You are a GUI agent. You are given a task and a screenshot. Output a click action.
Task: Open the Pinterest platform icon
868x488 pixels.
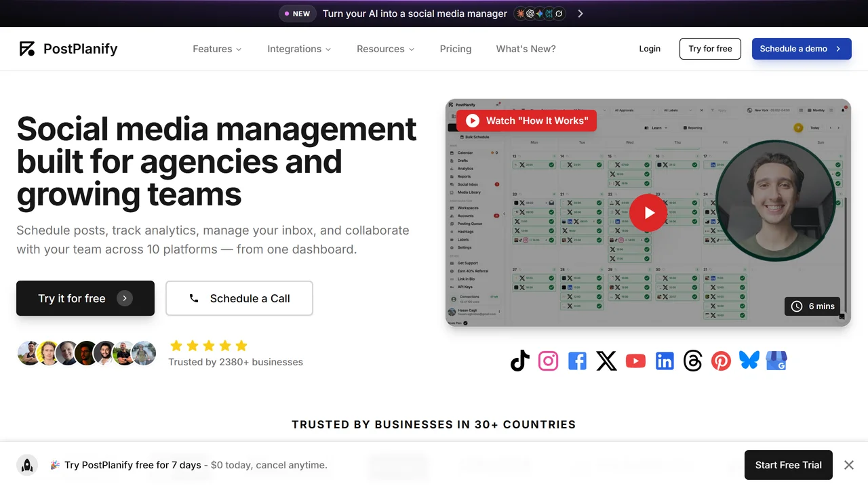point(721,361)
